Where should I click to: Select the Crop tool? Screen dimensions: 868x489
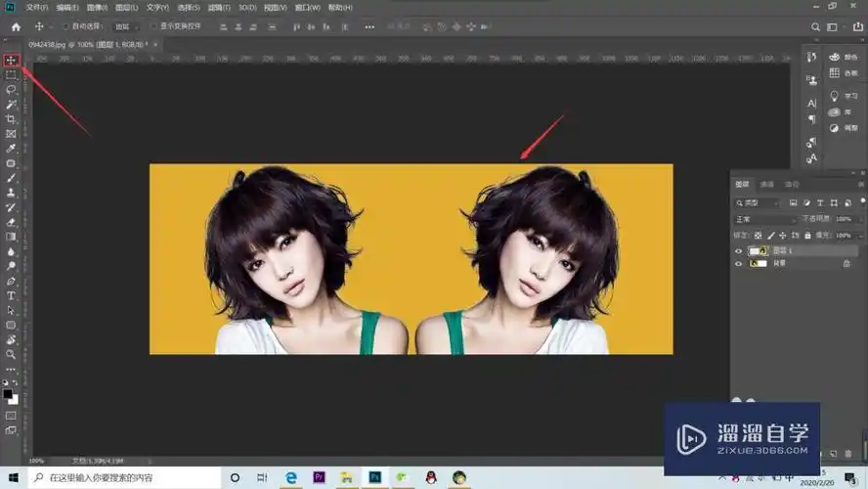[11, 119]
